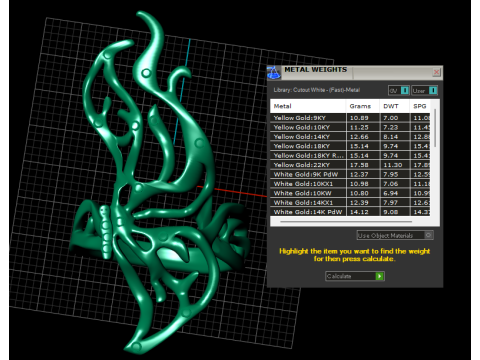Select the Yellow Gold:22KY row
480x360 pixels.
(350, 165)
